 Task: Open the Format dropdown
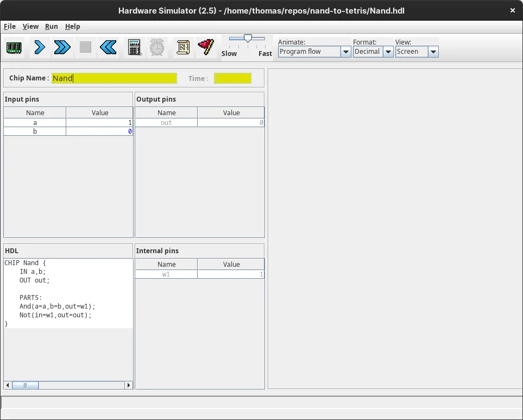388,52
